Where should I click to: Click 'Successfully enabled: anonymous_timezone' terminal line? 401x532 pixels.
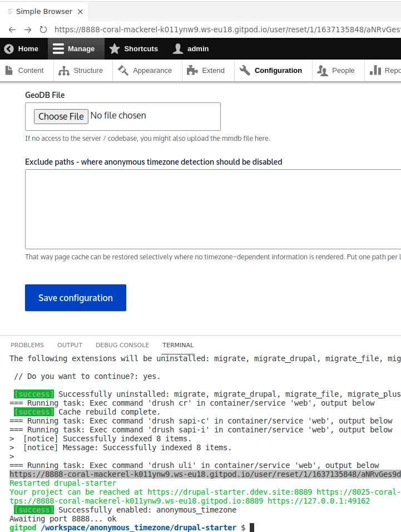(147, 510)
